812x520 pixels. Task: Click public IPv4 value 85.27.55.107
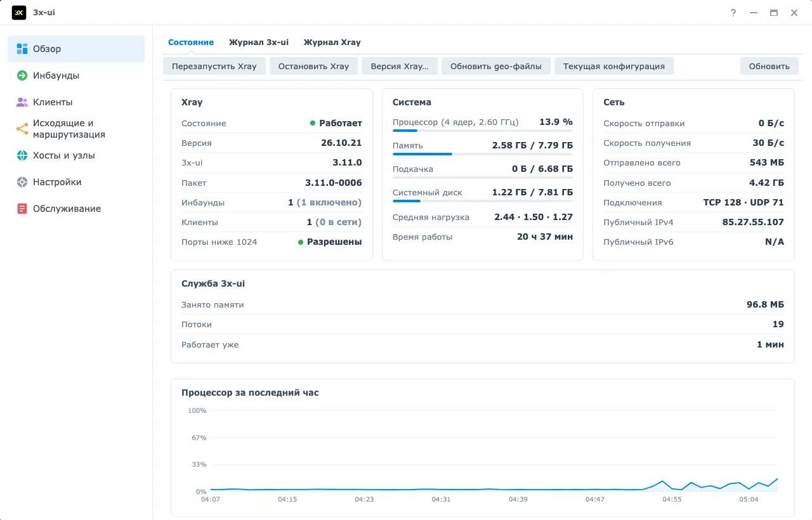click(753, 222)
